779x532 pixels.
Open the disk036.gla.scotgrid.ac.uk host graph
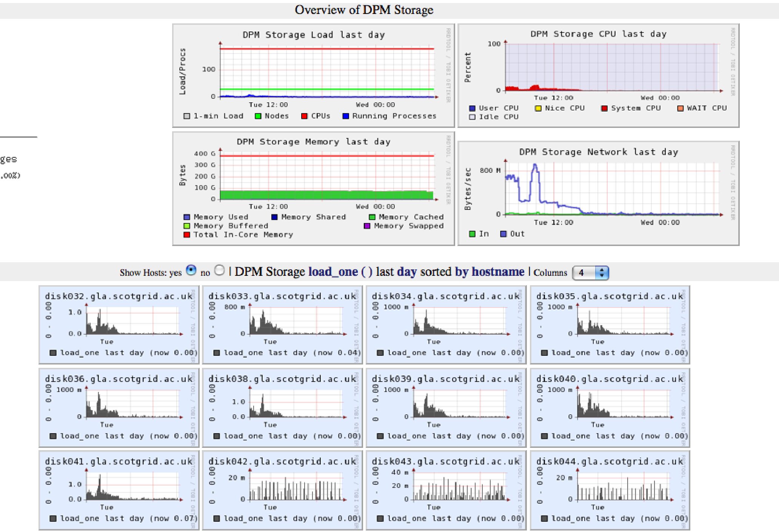point(119,408)
